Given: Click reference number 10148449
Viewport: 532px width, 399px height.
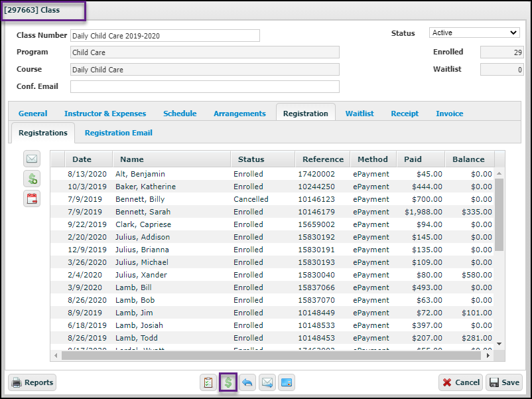Looking at the screenshot, I should click(316, 313).
